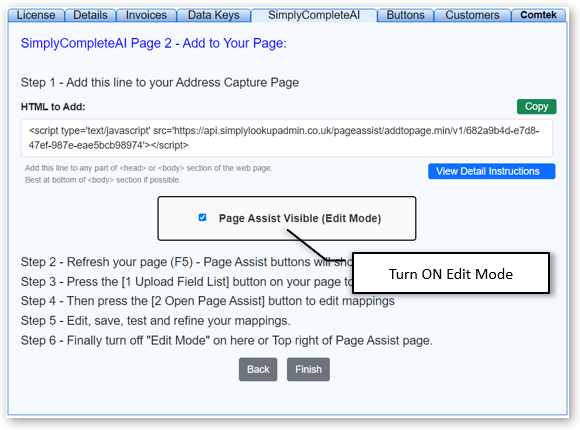The width and height of the screenshot is (580, 430).
Task: Click inside the HTML script code box
Action: point(287,138)
